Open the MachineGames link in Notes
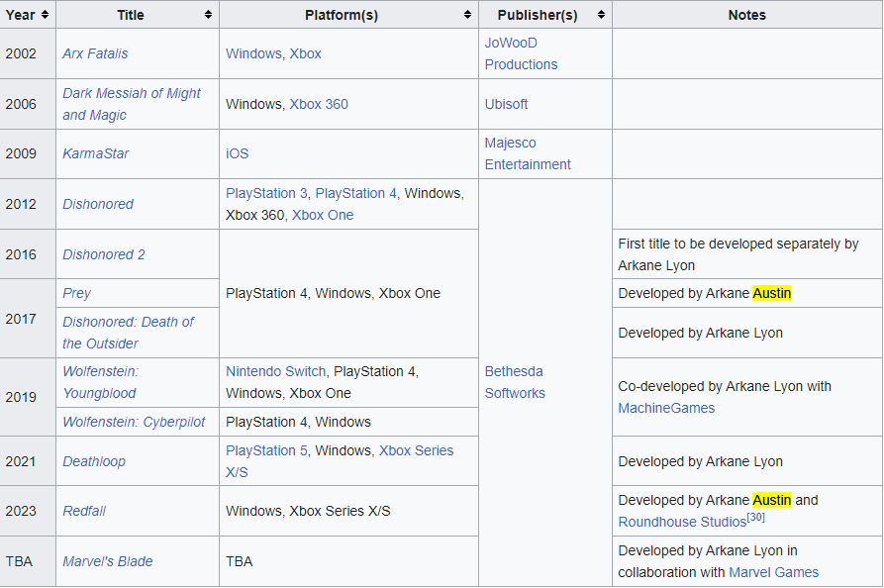The width and height of the screenshot is (884, 588). pos(666,408)
